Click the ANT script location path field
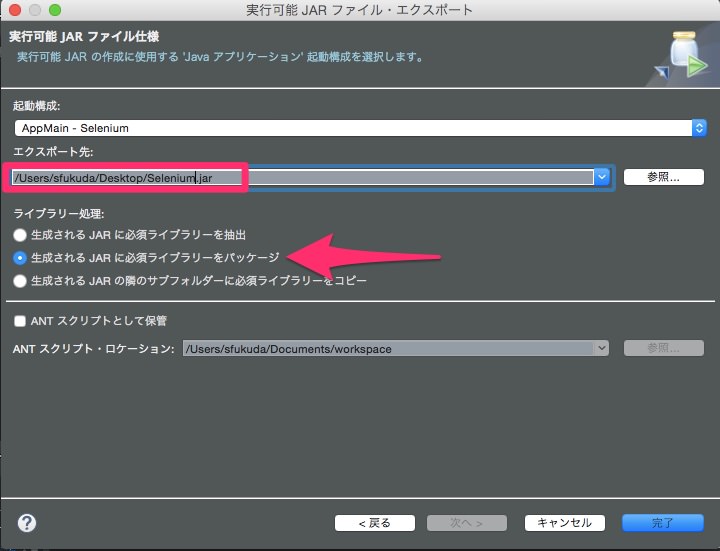The height and width of the screenshot is (551, 720). click(x=388, y=349)
